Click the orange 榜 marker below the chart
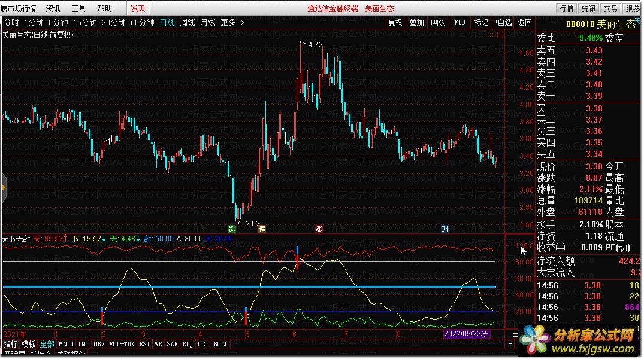The height and width of the screenshot is (359, 644). tap(262, 229)
